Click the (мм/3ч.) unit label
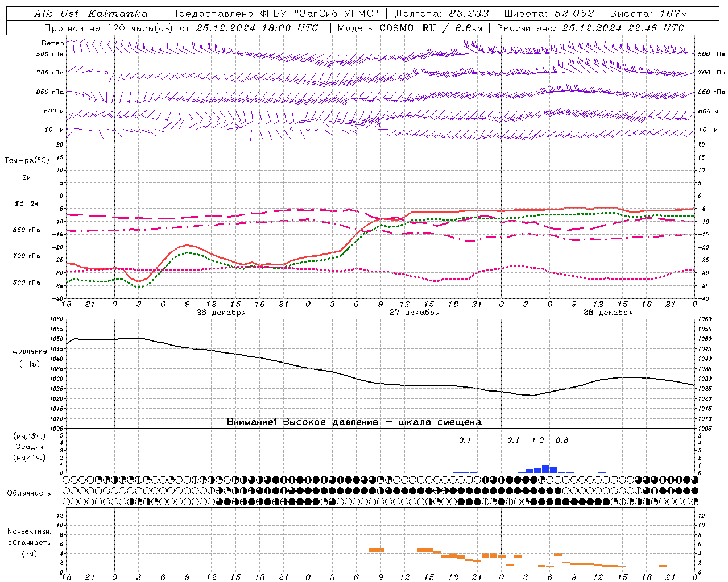This screenshot has width=728, height=582. (x=30, y=436)
